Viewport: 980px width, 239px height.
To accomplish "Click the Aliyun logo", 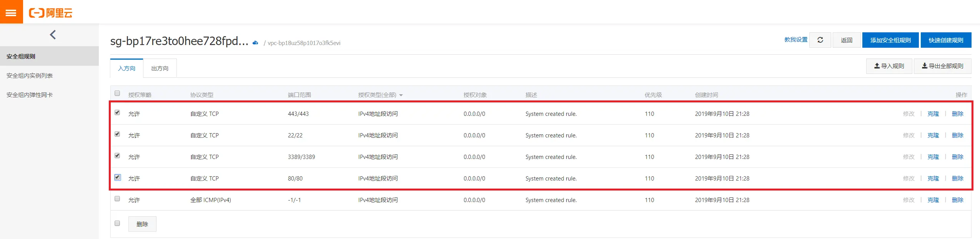I will [x=51, y=13].
